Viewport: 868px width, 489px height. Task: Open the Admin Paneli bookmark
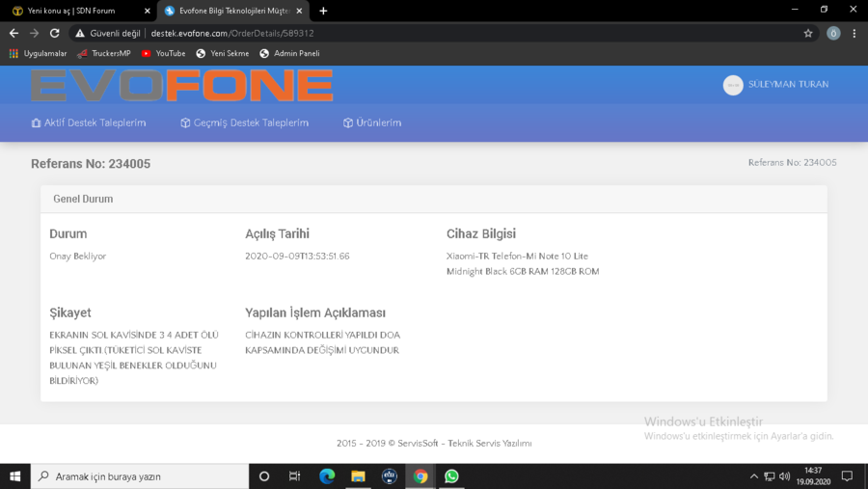coord(289,53)
